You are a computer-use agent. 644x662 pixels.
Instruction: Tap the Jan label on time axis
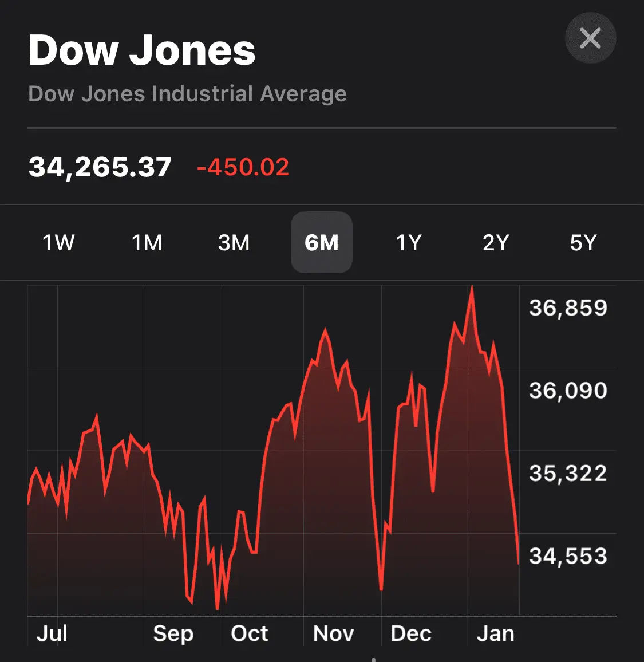click(495, 633)
